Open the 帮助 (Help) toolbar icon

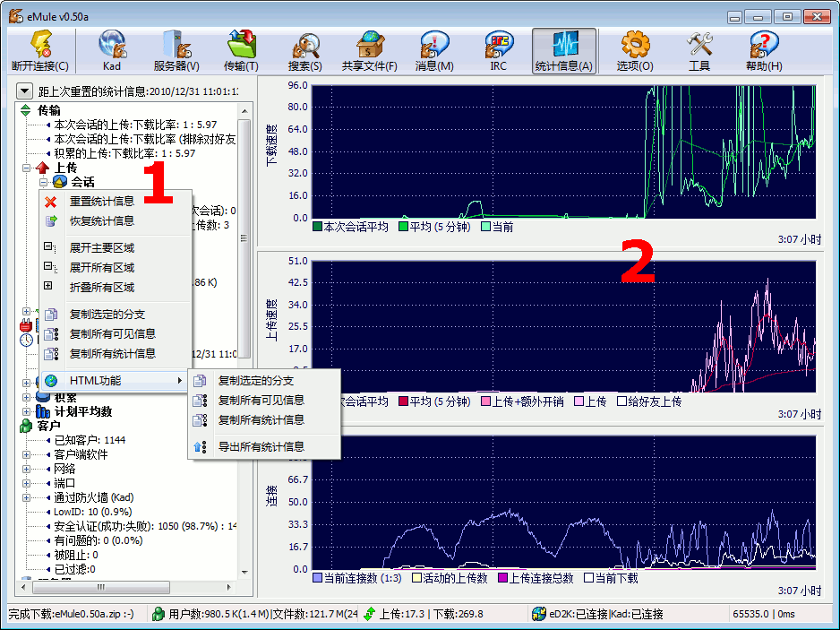[x=764, y=50]
